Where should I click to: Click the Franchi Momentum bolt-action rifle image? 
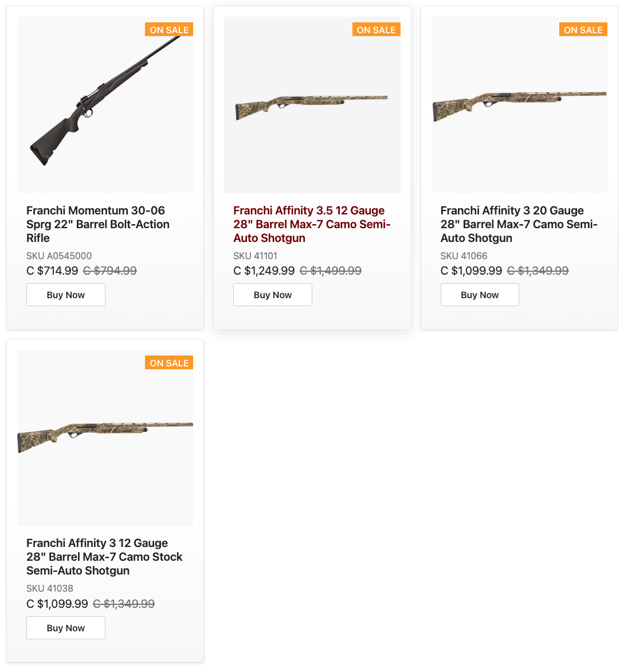[x=105, y=104]
